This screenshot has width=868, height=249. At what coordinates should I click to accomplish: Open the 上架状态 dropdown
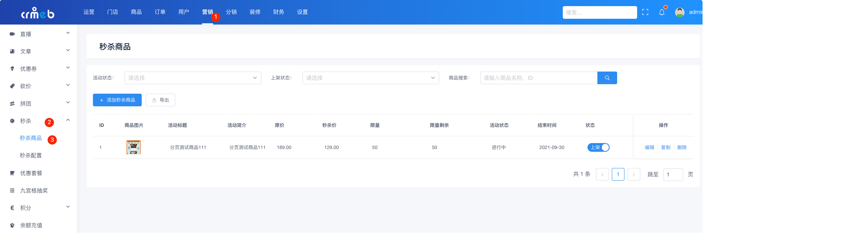[370, 78]
